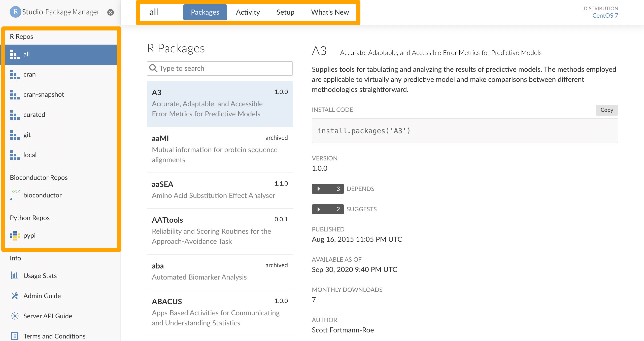Click the Admin Guide tools icon
The height and width of the screenshot is (341, 644).
click(15, 296)
